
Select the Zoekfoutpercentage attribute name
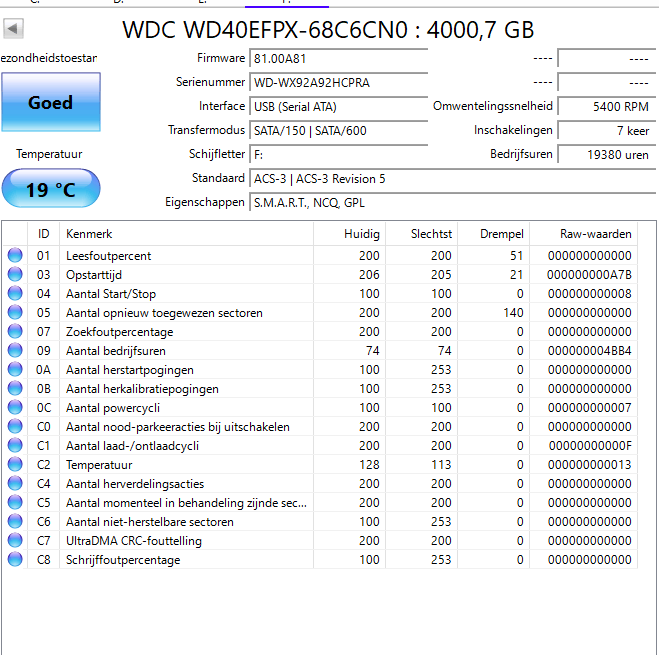120,332
